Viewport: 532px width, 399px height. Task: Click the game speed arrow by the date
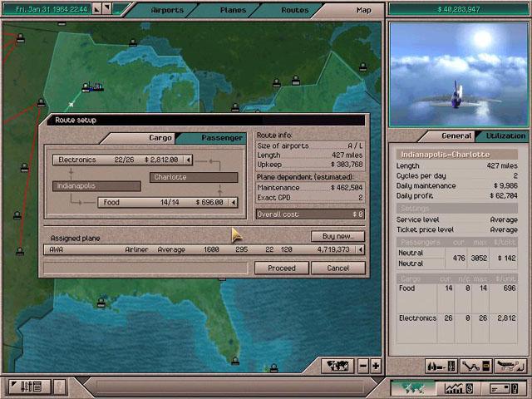(x=96, y=10)
